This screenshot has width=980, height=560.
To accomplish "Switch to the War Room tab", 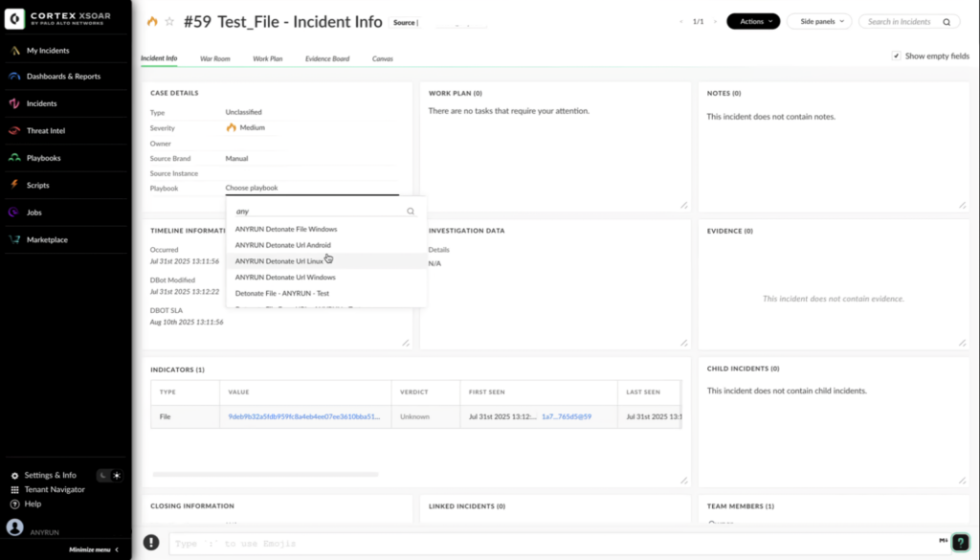I will pos(214,58).
